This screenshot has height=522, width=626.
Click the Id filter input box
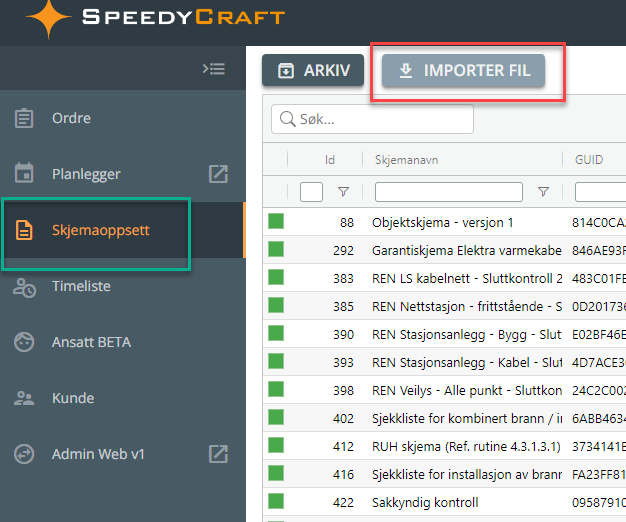311,192
